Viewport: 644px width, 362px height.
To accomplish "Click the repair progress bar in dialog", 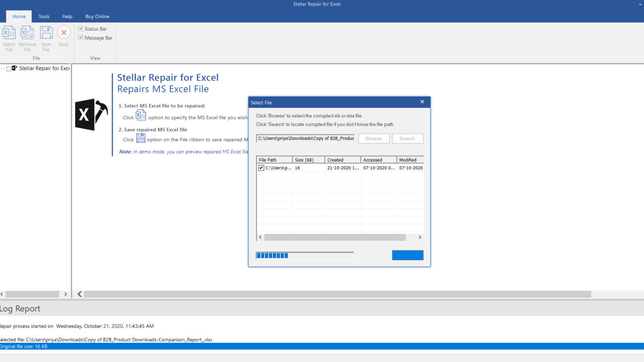I will [305, 255].
